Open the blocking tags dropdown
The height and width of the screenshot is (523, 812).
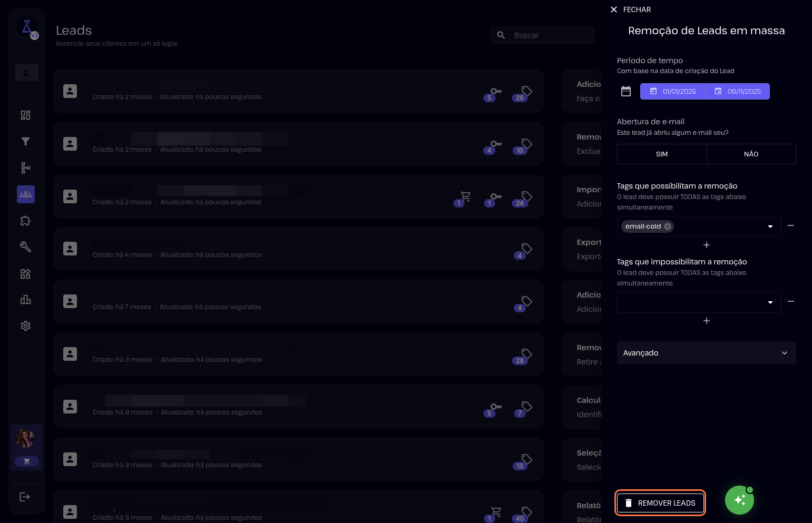click(x=699, y=302)
